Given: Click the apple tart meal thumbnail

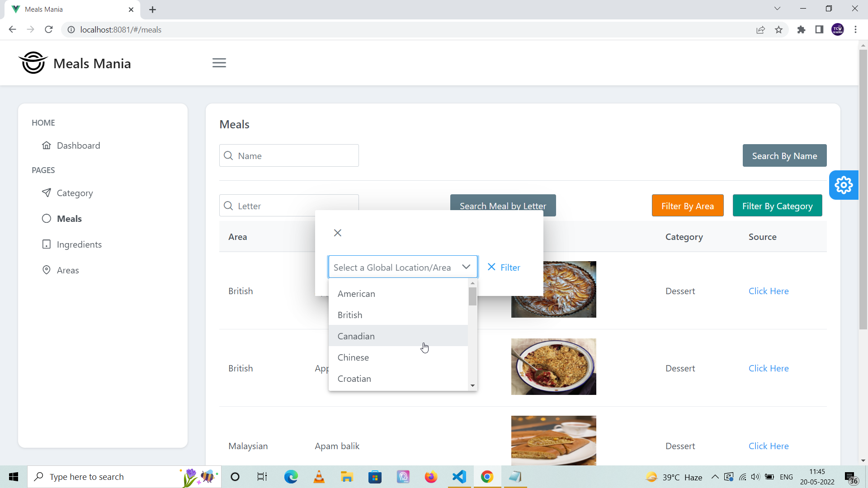Looking at the screenshot, I should [x=570, y=289].
